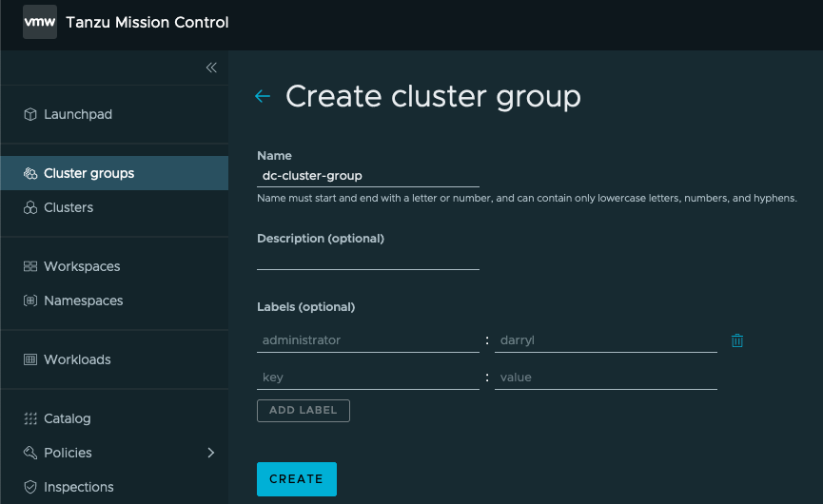823x504 pixels.
Task: Click the back arrow beside Create cluster group
Action: 263,96
